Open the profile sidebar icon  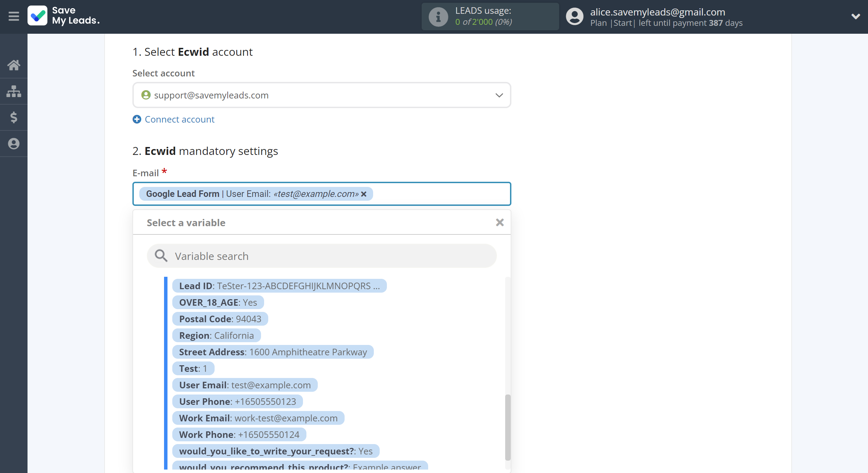[x=14, y=144]
